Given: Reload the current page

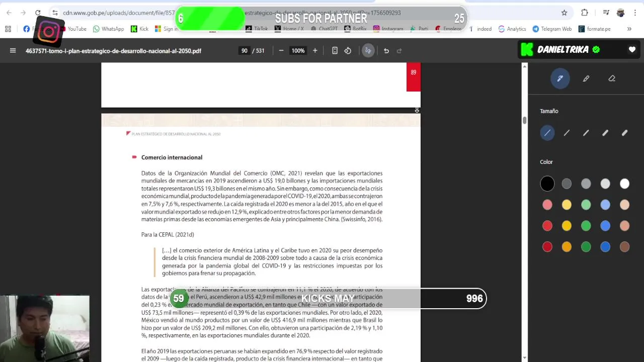Looking at the screenshot, I should click(38, 13).
